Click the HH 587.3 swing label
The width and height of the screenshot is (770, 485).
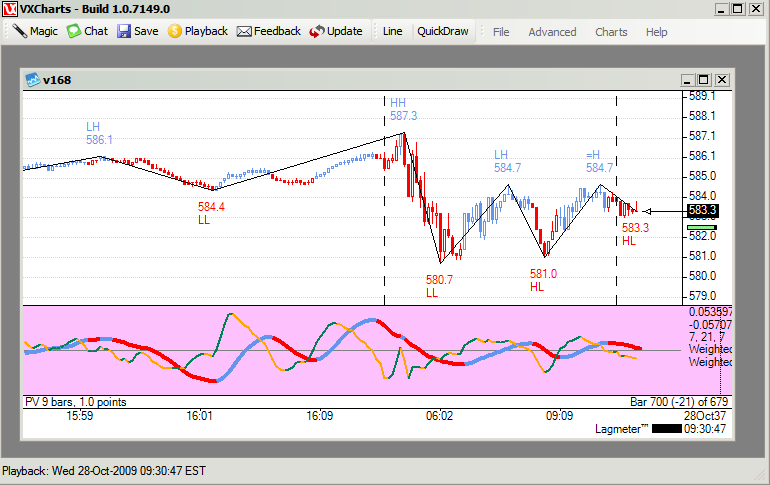coord(403,109)
